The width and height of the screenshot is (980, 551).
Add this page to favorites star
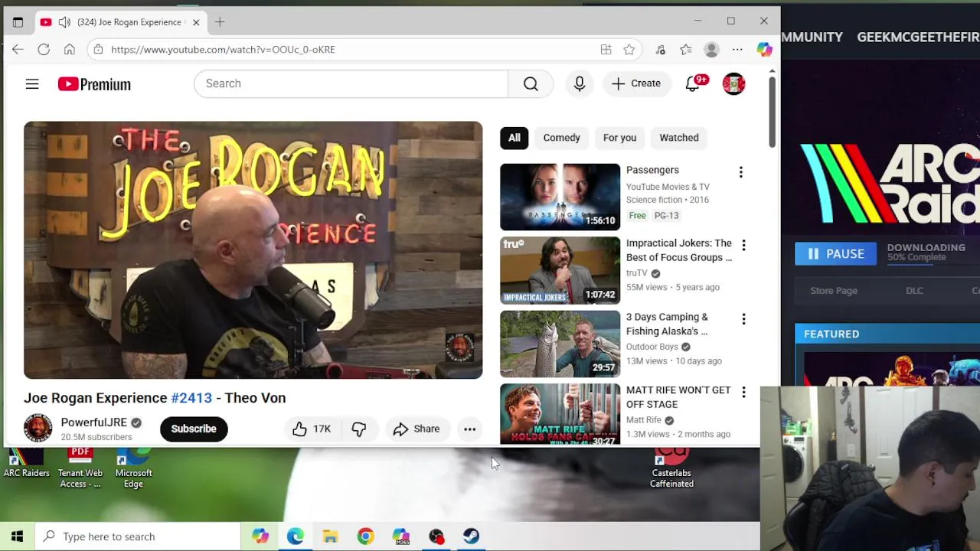click(x=629, y=50)
